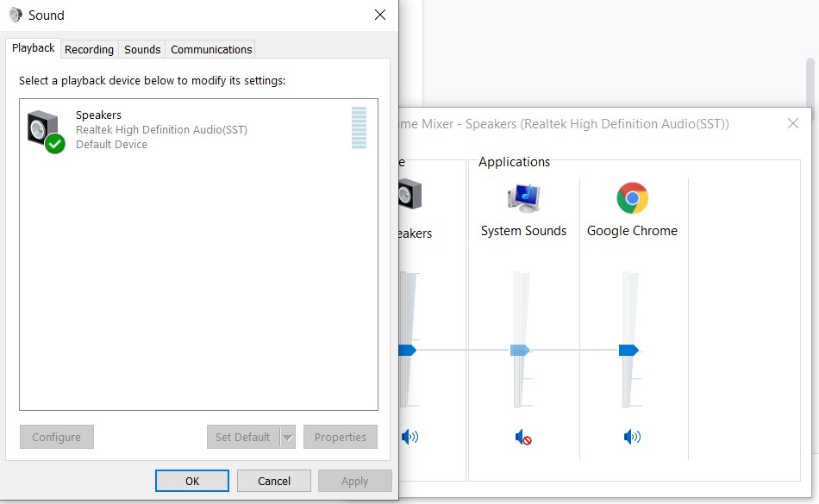
Task: Click the Speakers device icon in playback list
Action: coord(45,131)
